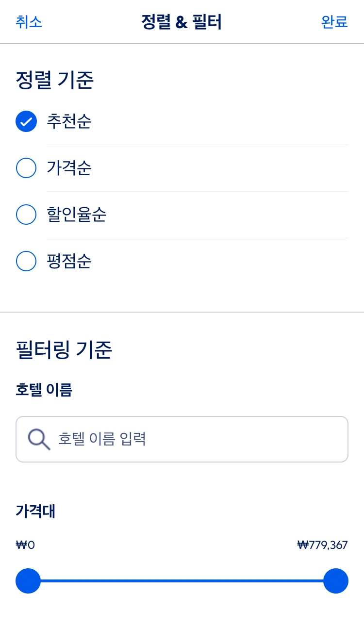Confirm filters with the 완료 button
The height and width of the screenshot is (628, 364).
334,22
